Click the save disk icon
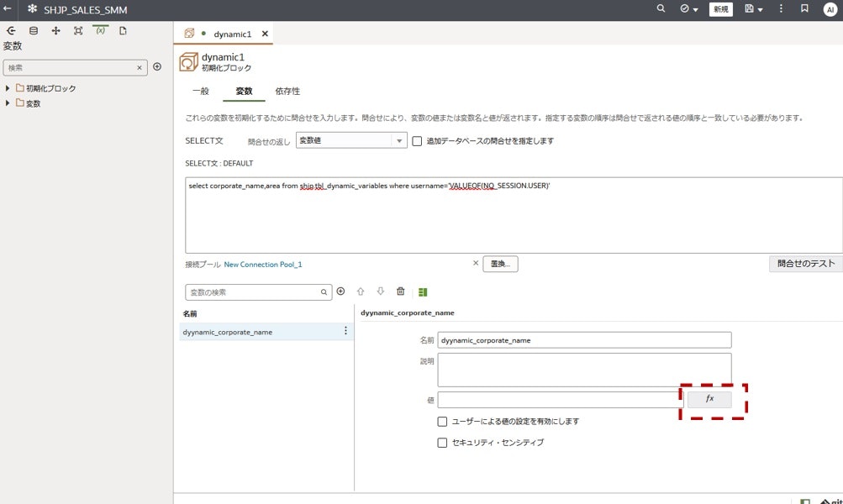Screen dimensions: 843x504 point(749,8)
